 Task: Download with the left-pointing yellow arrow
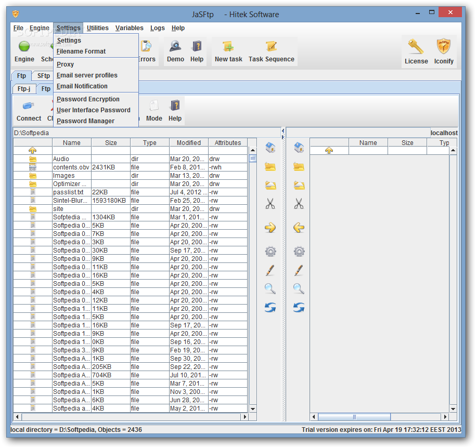(299, 228)
